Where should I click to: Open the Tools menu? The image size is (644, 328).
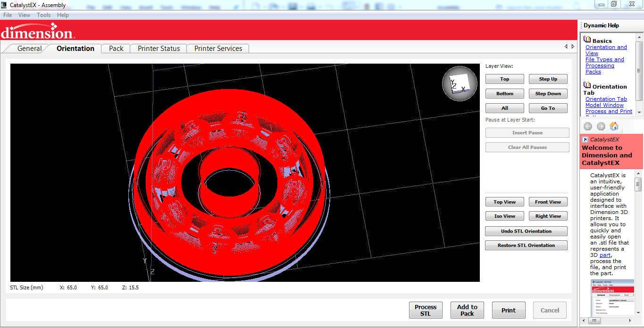coord(44,15)
